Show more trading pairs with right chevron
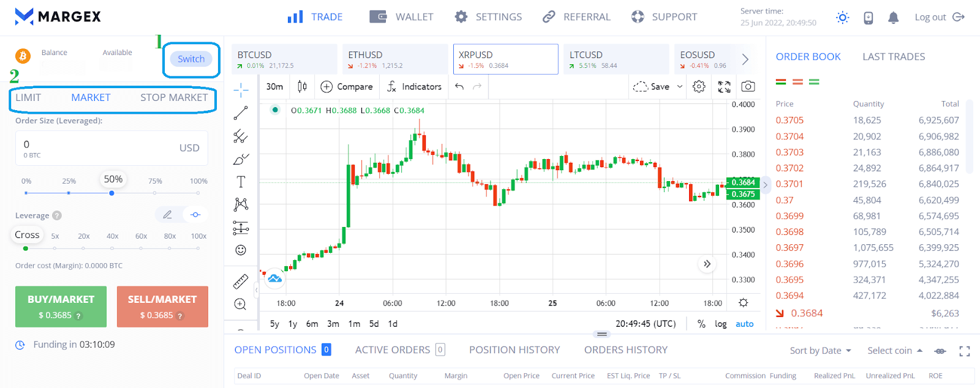This screenshot has height=388, width=980. click(745, 59)
